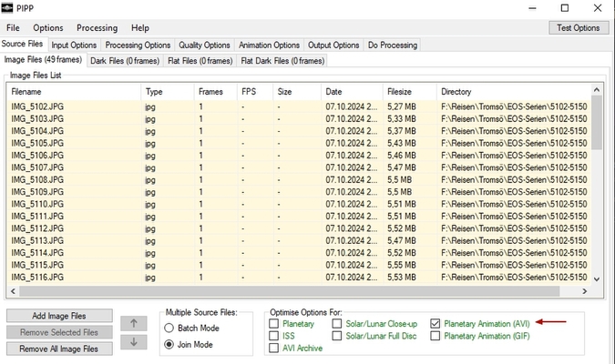This screenshot has width=615, height=364.
Task: Click the PIPP application icon in title bar
Action: click(8, 7)
